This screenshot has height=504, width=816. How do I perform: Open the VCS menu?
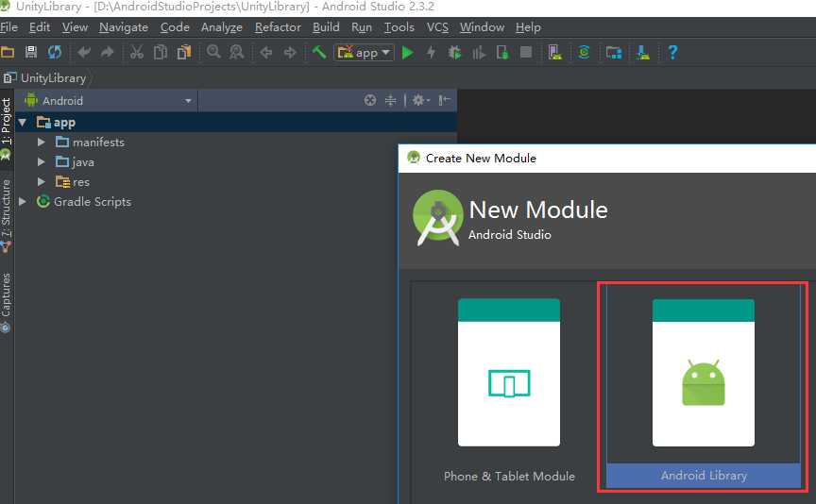pos(437,27)
